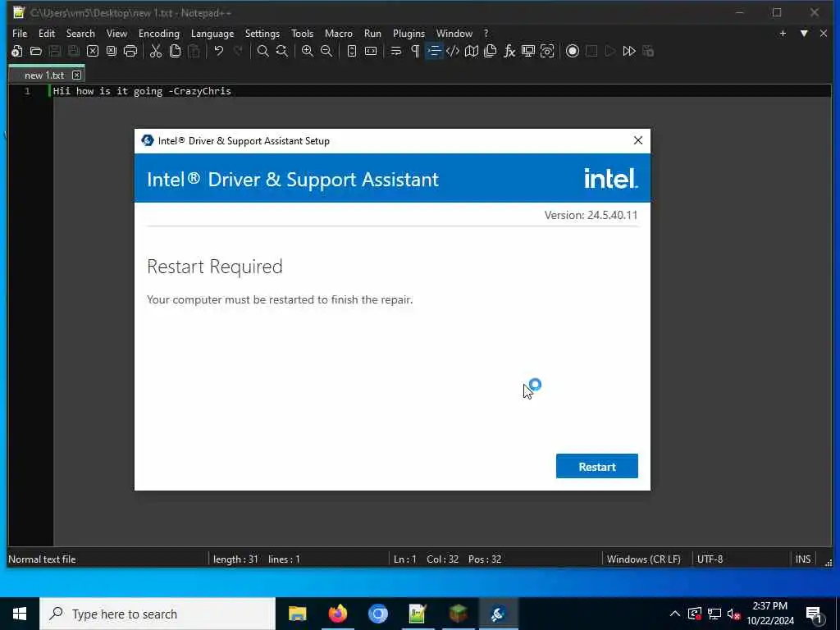Click the Copy toolbar icon
This screenshot has height=630, width=840.
coord(176,52)
